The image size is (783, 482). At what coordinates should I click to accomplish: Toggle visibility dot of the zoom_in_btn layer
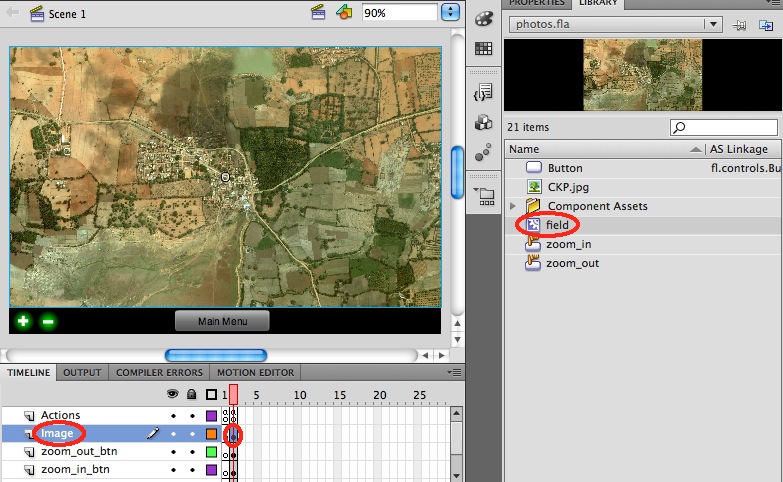tap(173, 470)
